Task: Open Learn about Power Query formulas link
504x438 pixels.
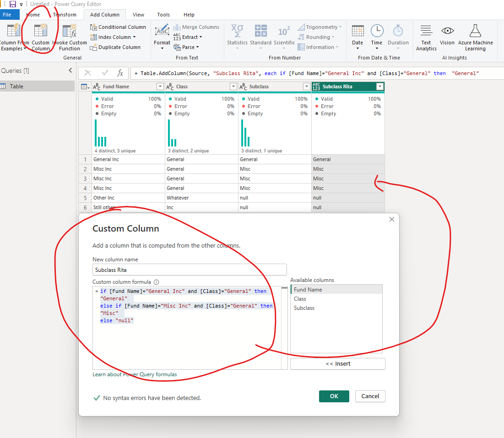Action: point(135,374)
